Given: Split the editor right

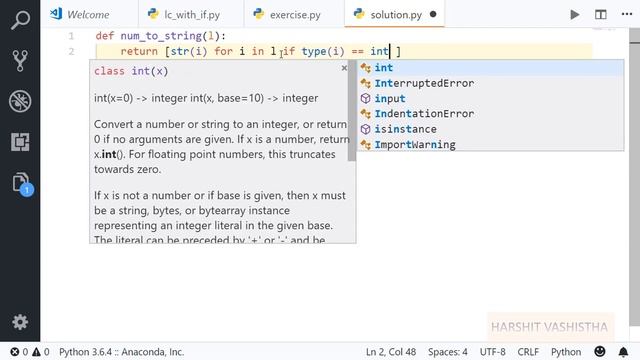Looking at the screenshot, I should click(600, 15).
